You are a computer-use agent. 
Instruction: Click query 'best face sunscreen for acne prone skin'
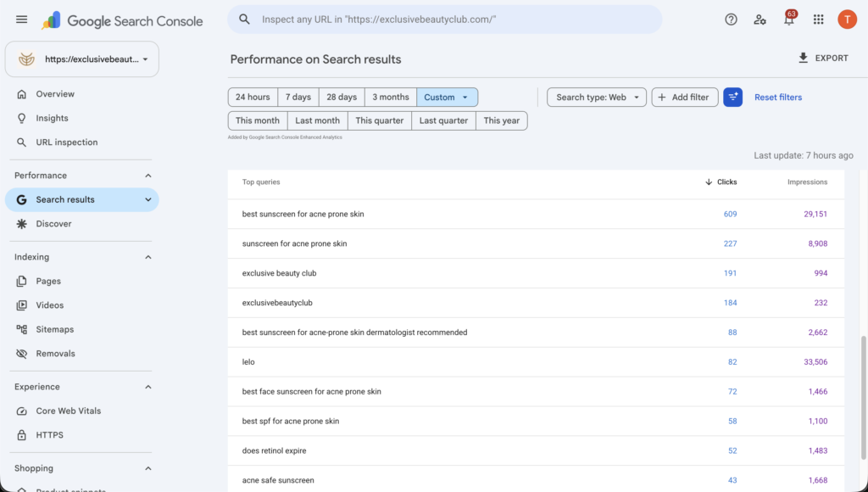[x=312, y=392]
